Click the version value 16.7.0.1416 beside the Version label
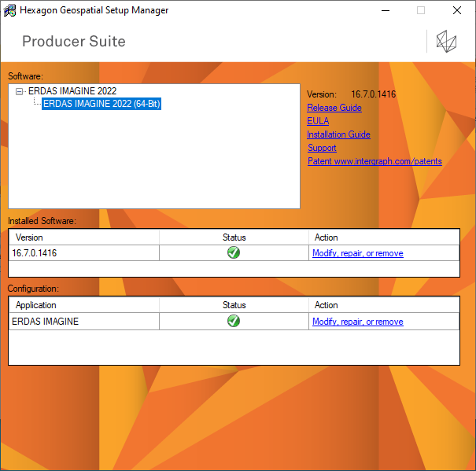 coord(374,94)
